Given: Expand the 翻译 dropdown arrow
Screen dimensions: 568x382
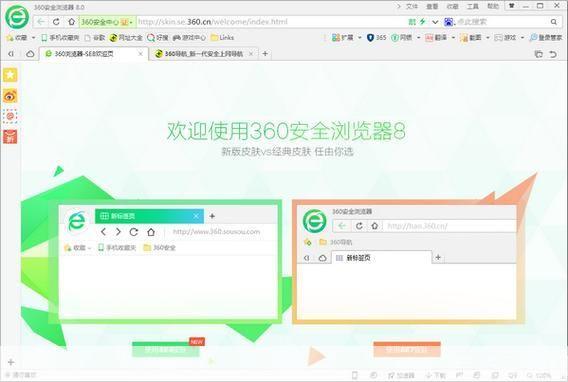Looking at the screenshot, I should click(453, 38).
